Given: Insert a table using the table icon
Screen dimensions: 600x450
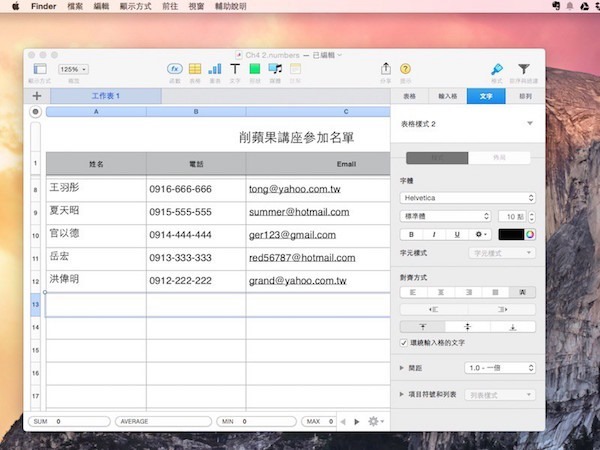Looking at the screenshot, I should click(195, 69).
